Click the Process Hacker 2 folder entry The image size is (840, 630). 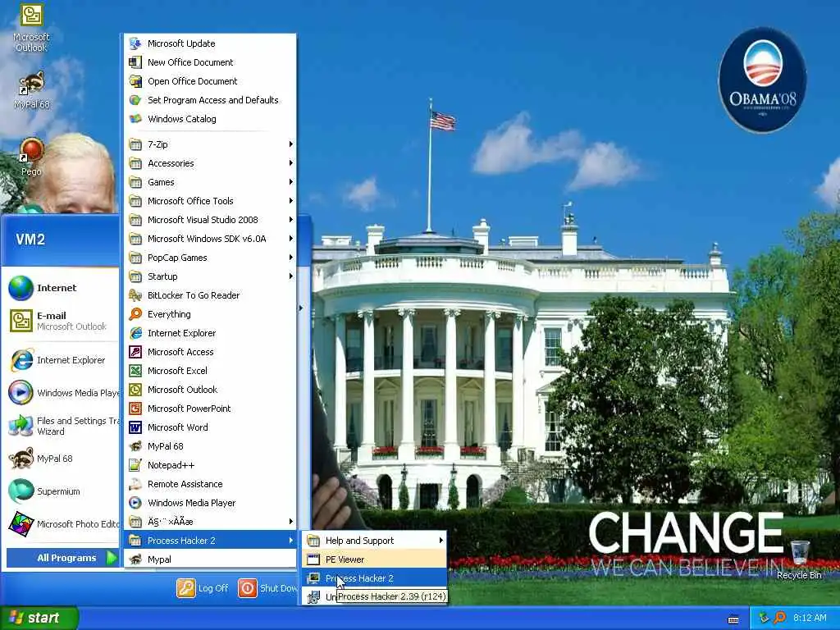(x=211, y=541)
